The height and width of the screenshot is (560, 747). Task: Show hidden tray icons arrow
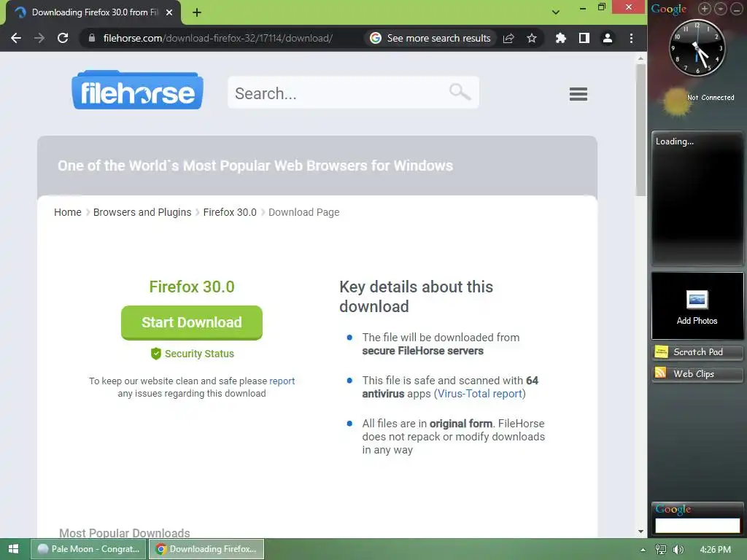(x=643, y=550)
